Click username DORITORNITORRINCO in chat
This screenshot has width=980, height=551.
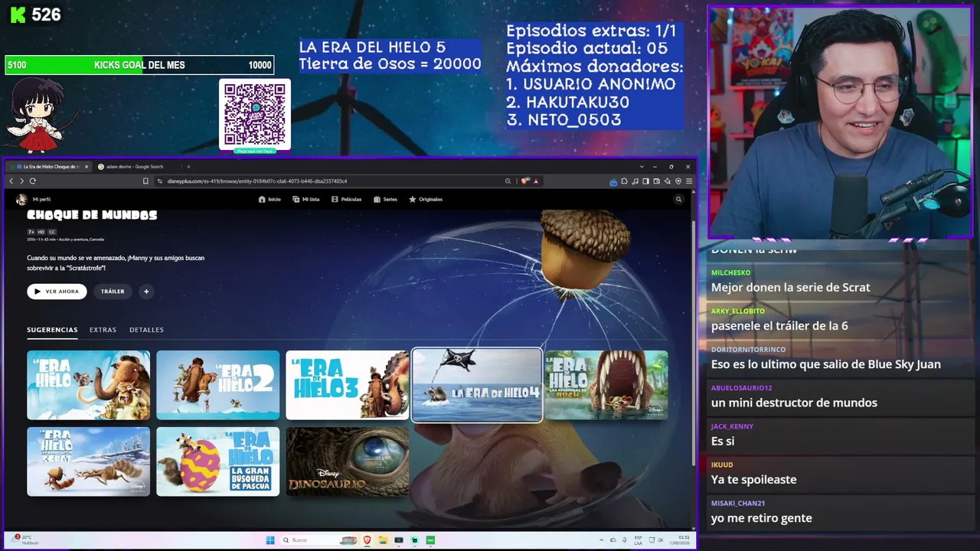749,350
